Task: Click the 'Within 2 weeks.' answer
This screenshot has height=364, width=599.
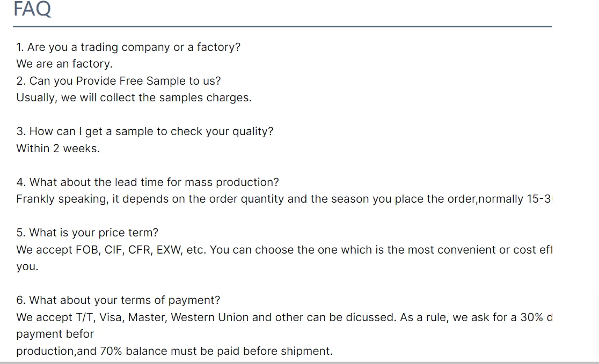Action: [x=58, y=148]
